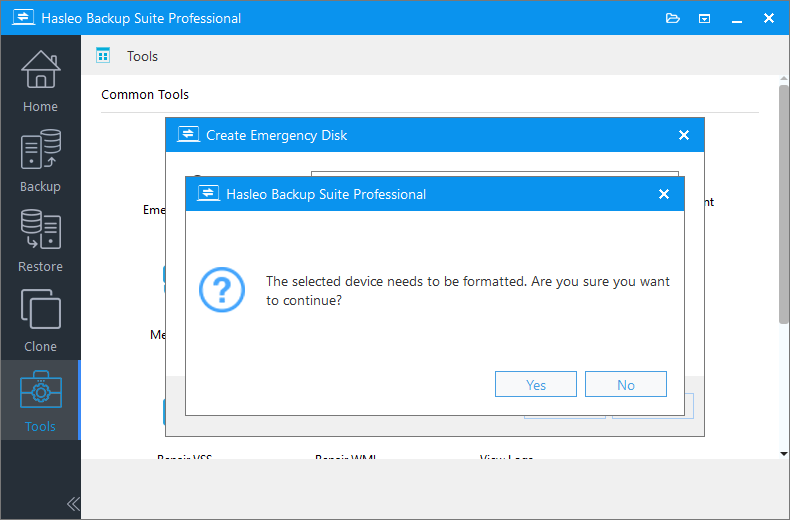Open the Clone section in sidebar

pos(40,320)
